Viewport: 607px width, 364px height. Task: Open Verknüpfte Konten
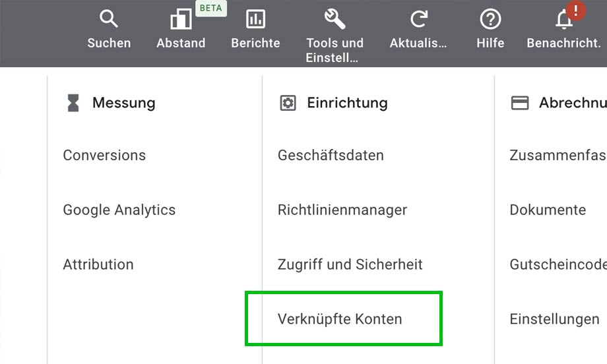(x=340, y=319)
